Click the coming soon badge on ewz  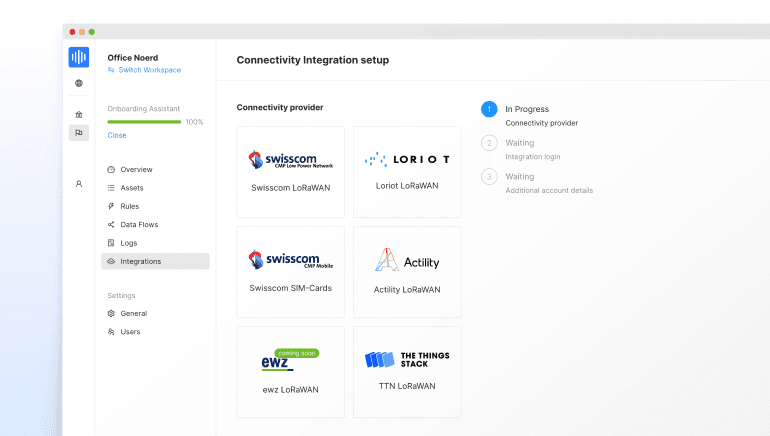click(x=297, y=353)
